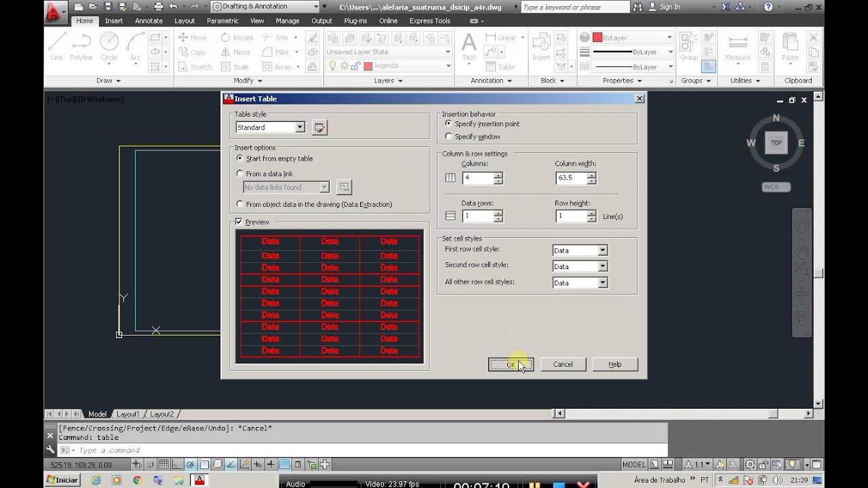Select the Polyline tool
The width and height of the screenshot is (868, 488).
tap(81, 46)
